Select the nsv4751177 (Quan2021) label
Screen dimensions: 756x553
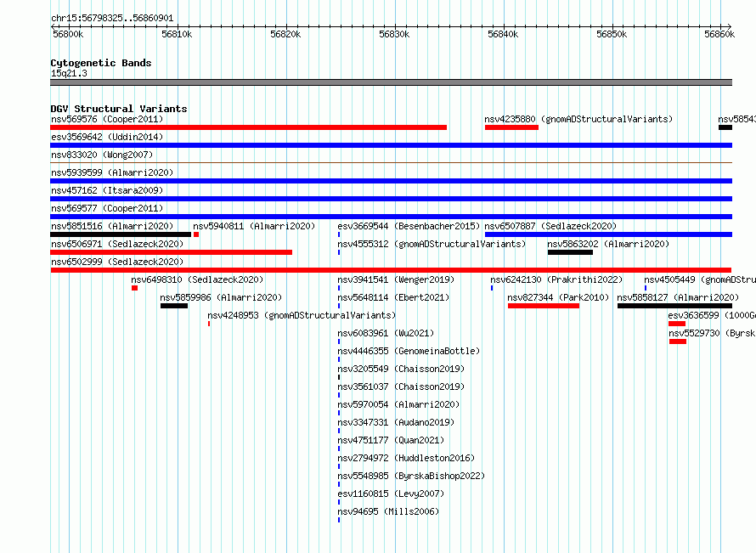point(391,440)
